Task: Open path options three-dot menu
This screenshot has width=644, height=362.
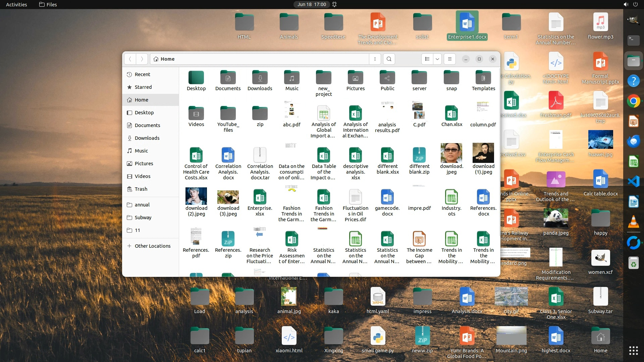Action: tap(375, 59)
